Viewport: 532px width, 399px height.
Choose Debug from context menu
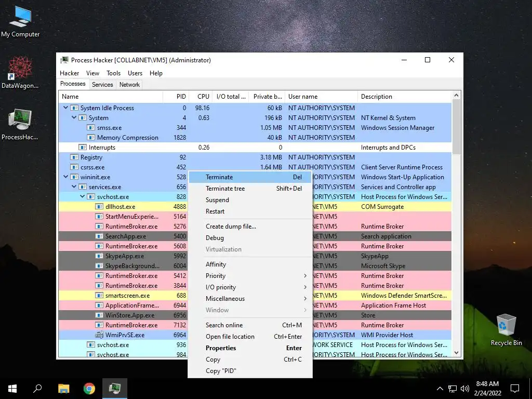(x=250, y=238)
